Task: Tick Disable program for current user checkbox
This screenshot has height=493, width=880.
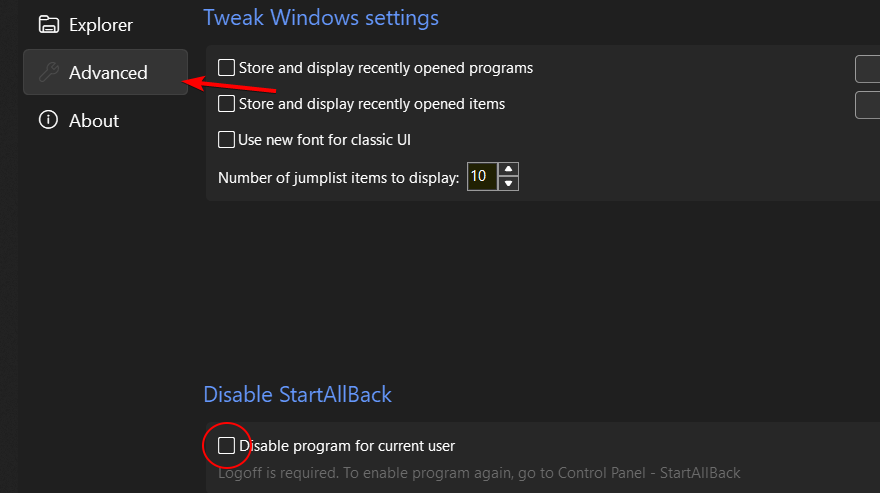Action: [226, 446]
